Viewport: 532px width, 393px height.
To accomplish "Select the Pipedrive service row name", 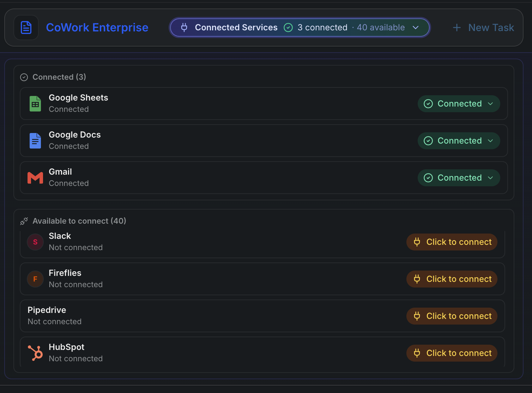I will pos(47,310).
